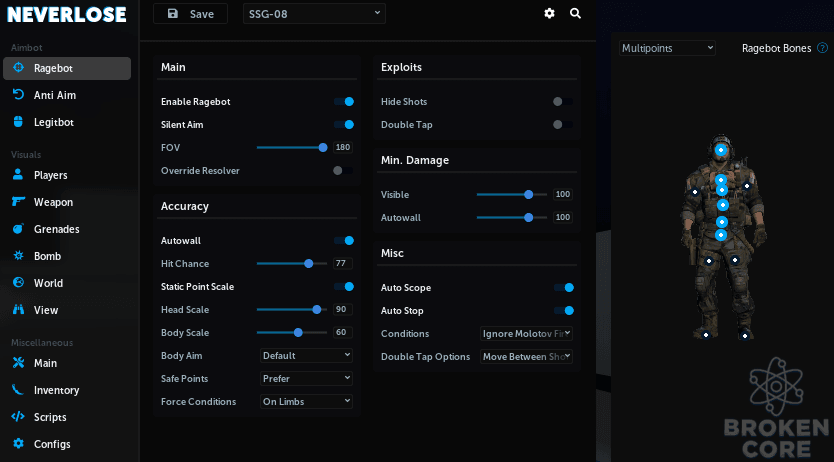
Task: Open search with the magnifier icon
Action: tap(575, 13)
